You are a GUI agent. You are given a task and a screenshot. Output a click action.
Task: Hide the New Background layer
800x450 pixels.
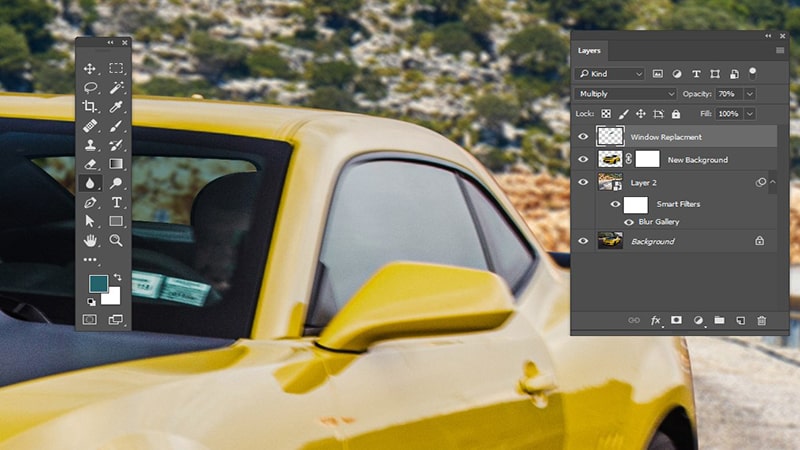[x=583, y=160]
